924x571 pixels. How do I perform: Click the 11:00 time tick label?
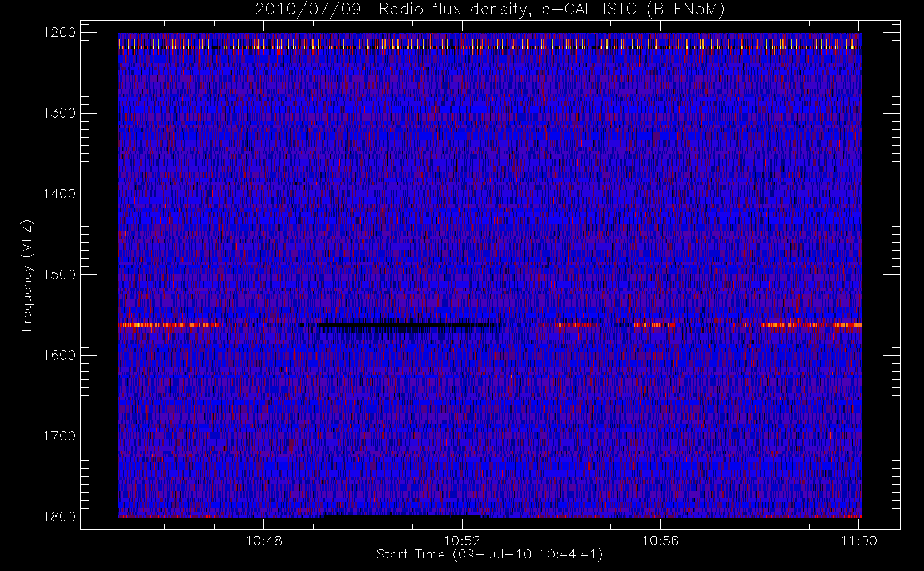coord(859,541)
